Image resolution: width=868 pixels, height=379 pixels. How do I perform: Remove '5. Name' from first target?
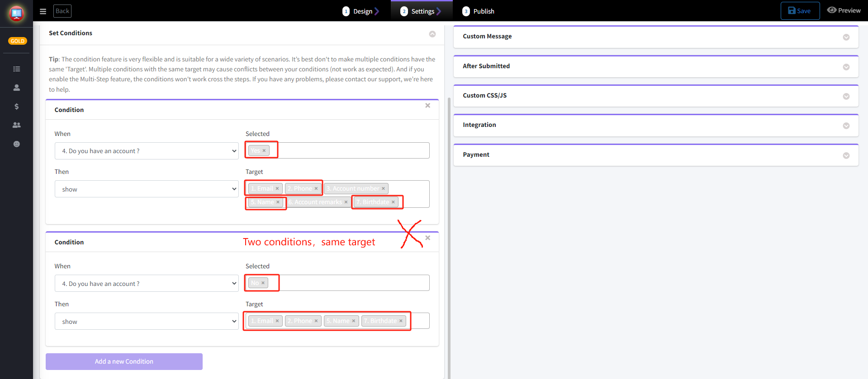pos(278,202)
